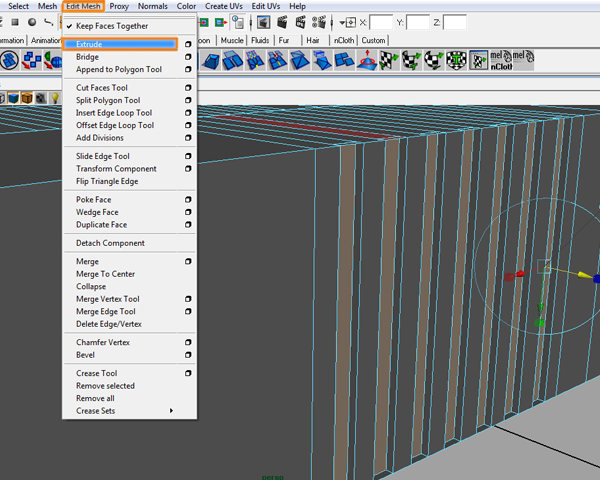Toggle construction history icon
The image size is (600, 480).
pyautogui.click(x=238, y=23)
